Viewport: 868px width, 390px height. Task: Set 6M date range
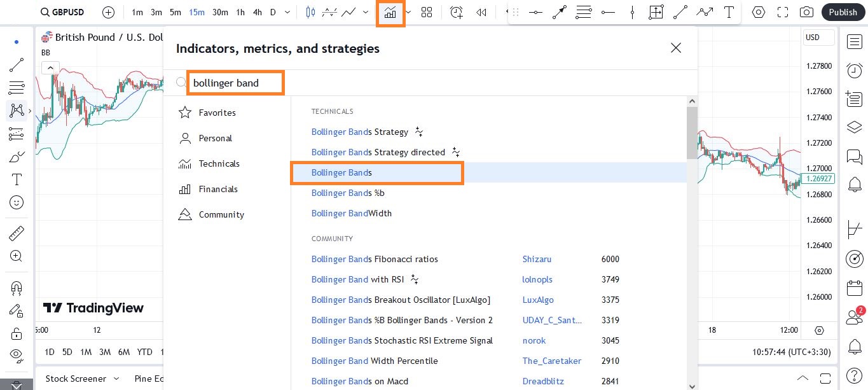coord(124,352)
